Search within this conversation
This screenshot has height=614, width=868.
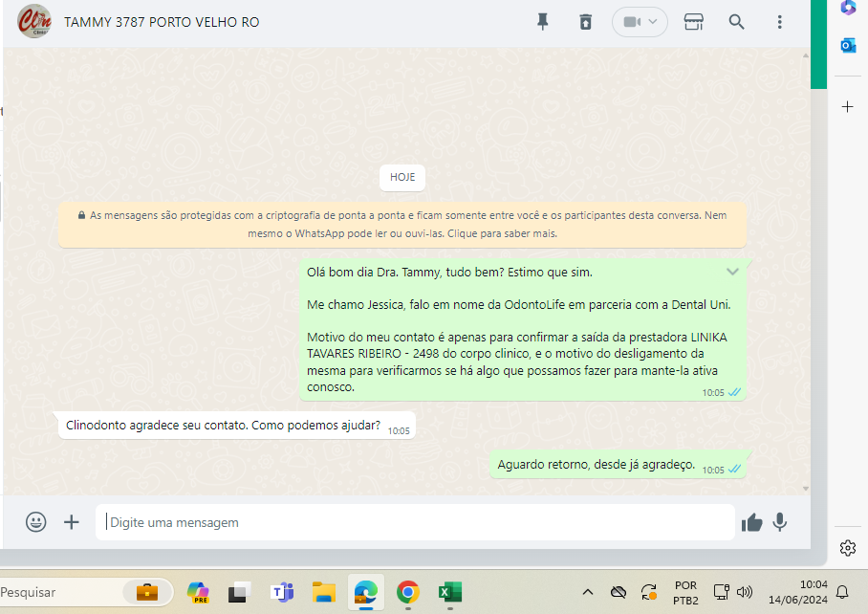click(736, 22)
